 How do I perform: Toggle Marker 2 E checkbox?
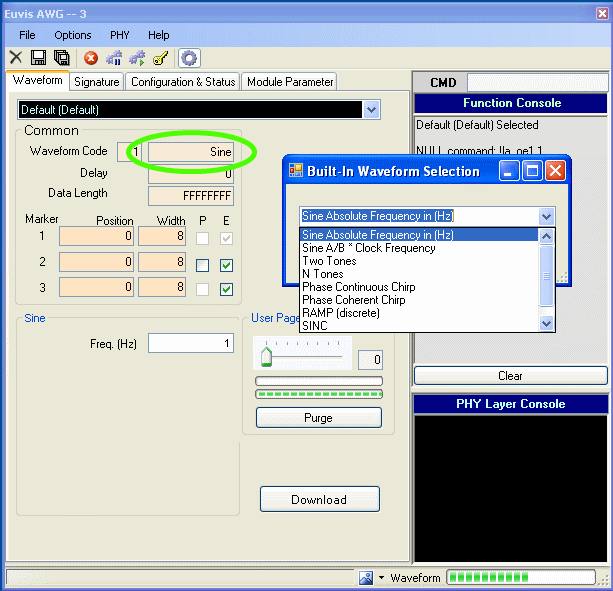(227, 265)
